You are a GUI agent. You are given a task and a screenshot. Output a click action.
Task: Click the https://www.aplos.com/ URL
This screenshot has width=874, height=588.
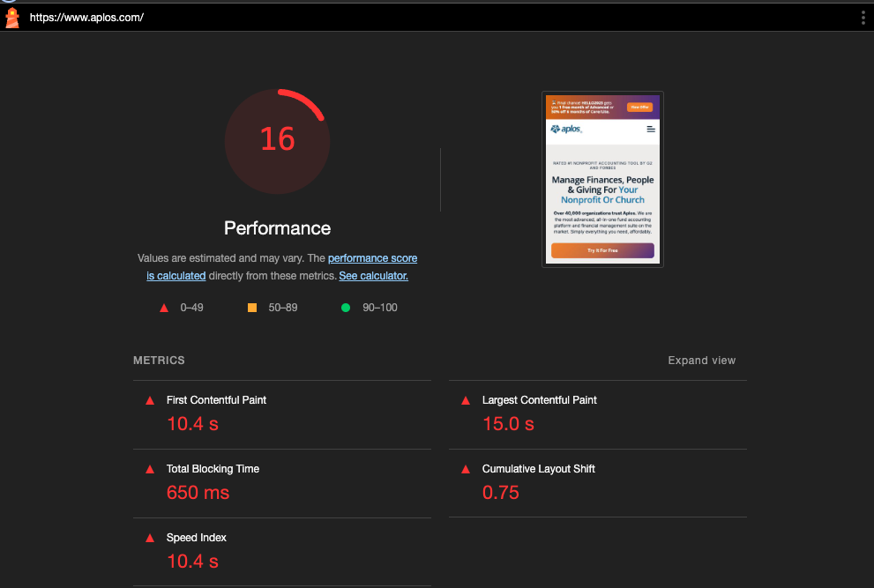pyautogui.click(x=86, y=18)
